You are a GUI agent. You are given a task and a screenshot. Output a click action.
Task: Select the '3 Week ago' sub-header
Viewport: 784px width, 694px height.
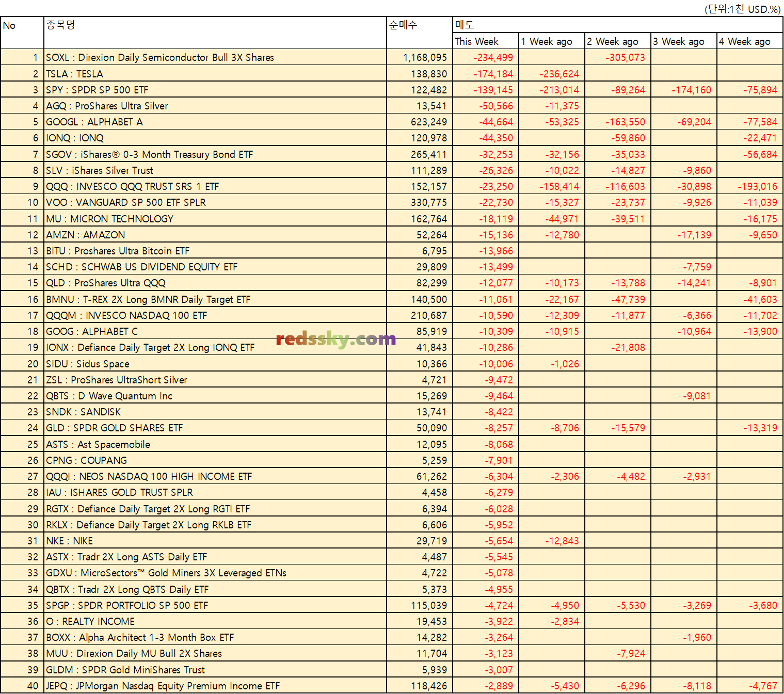point(684,41)
